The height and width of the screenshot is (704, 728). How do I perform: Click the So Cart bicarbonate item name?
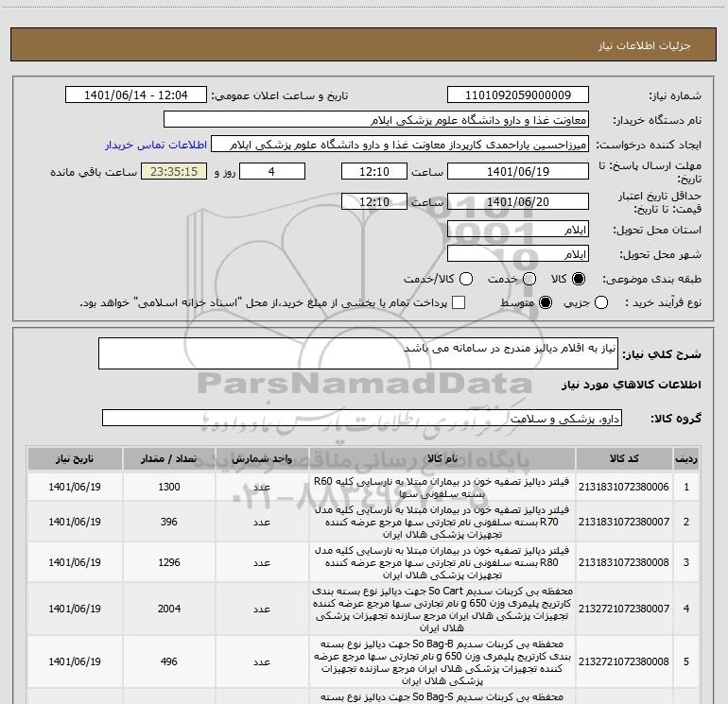click(442, 609)
